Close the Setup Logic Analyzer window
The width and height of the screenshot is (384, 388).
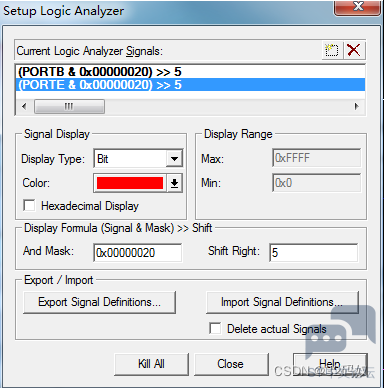[357, 7]
